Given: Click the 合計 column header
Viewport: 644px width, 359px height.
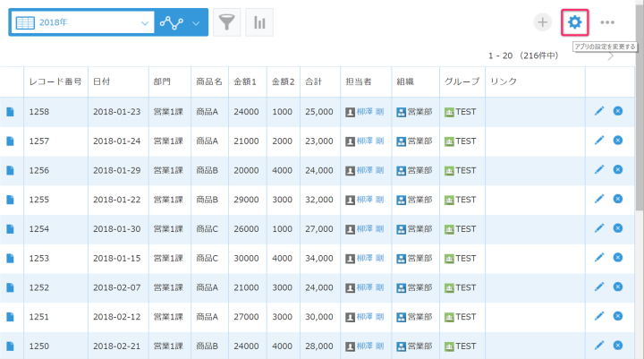Looking at the screenshot, I should click(314, 81).
